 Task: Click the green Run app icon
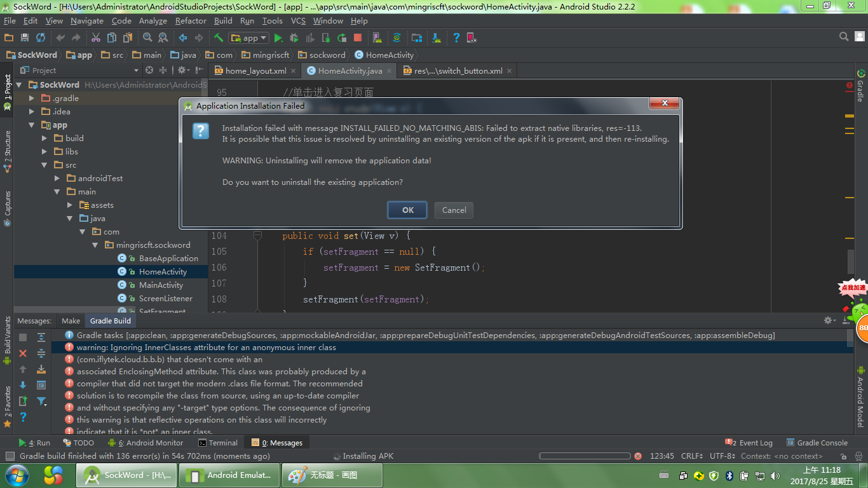(x=278, y=38)
